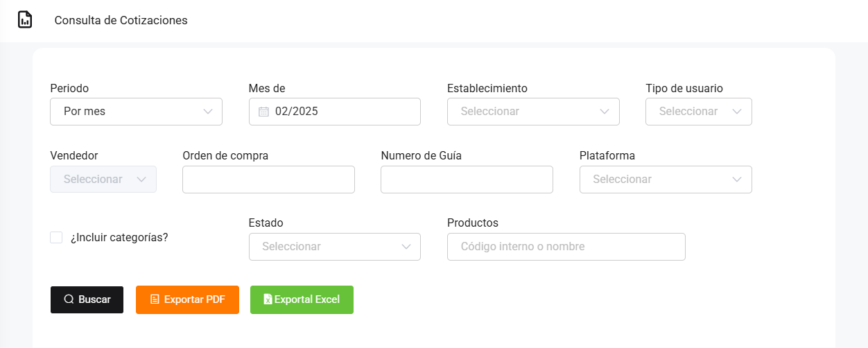Click the Consulta de Cotizaciones title
Screen dimensions: 868x348
pyautogui.click(x=121, y=20)
